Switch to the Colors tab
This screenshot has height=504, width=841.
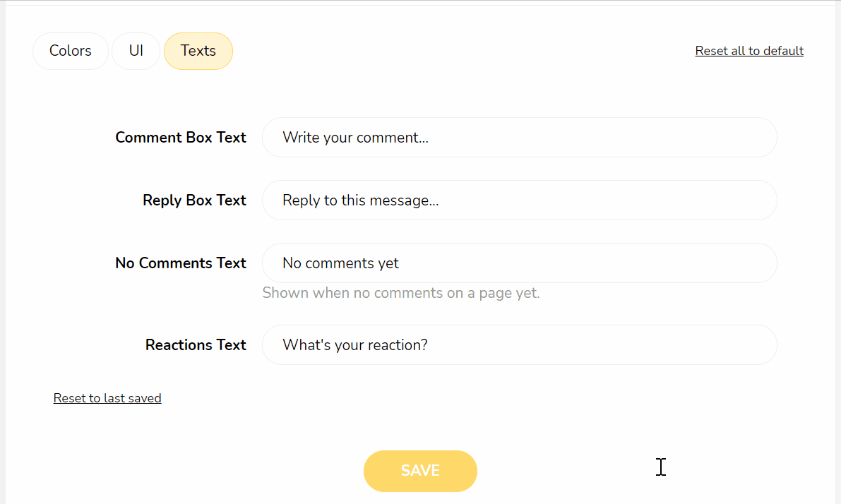pyautogui.click(x=71, y=51)
